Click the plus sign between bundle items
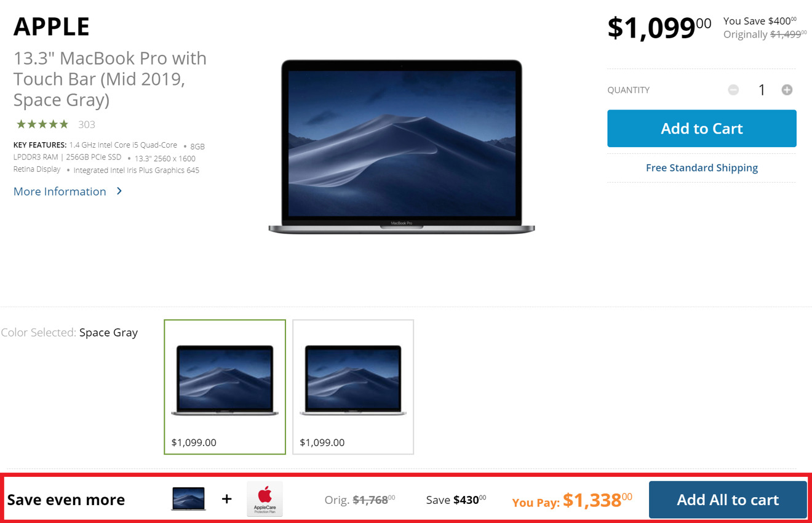812x523 pixels. [x=227, y=499]
